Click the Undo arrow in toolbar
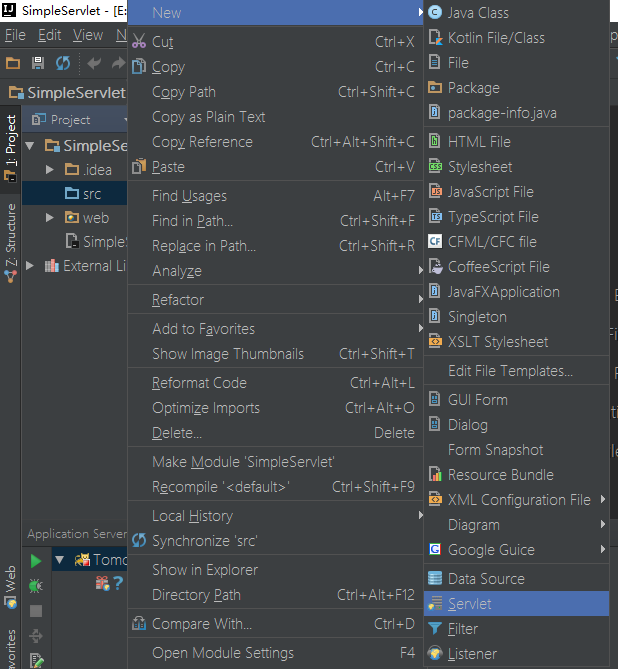The height and width of the screenshot is (669, 618). pos(94,63)
